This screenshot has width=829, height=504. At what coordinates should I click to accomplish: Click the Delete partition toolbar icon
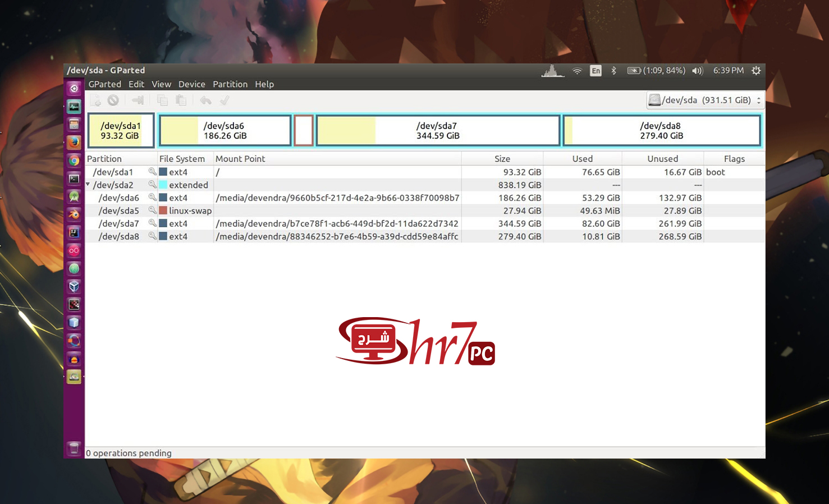pos(113,100)
